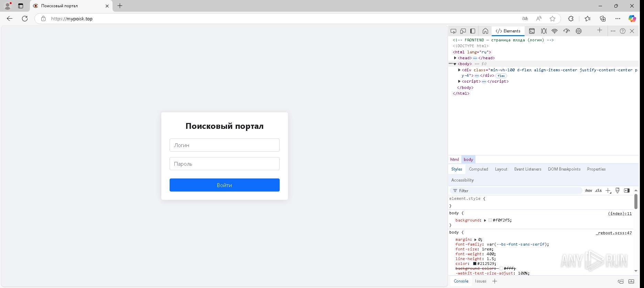The height and width of the screenshot is (288, 644).
Task: Open the Collections icon in toolbar
Action: (x=603, y=19)
